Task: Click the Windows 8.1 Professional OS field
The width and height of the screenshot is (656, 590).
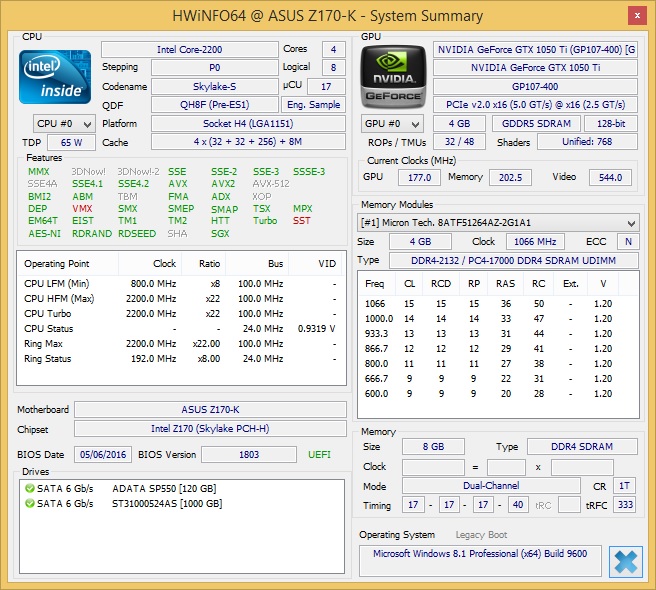Action: pyautogui.click(x=480, y=561)
